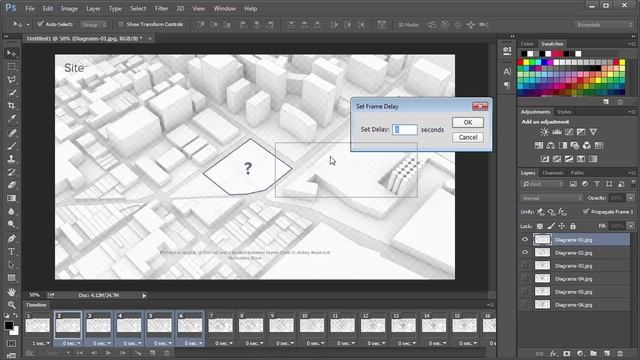Hide the Diagrams-02.jpg layer

click(525, 253)
